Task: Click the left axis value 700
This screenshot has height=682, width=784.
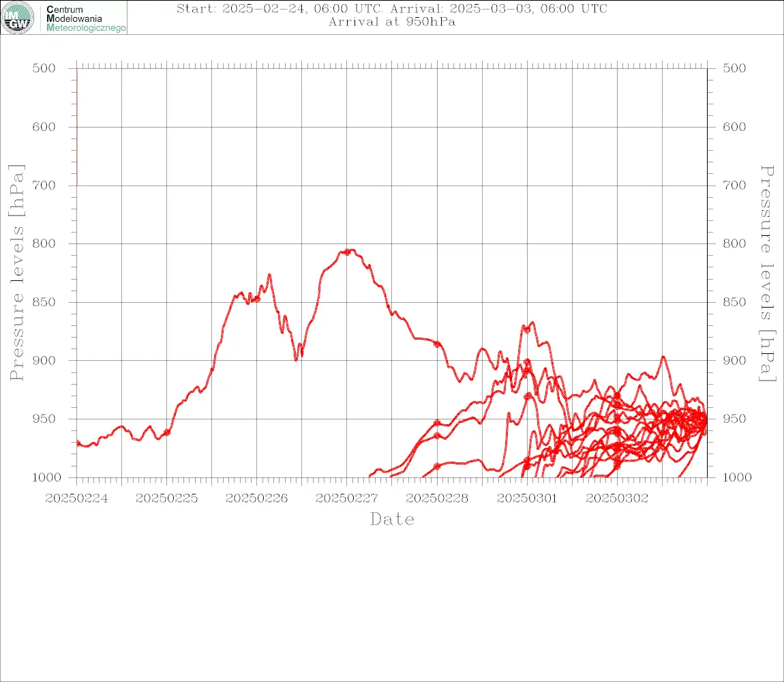Action: (x=44, y=186)
